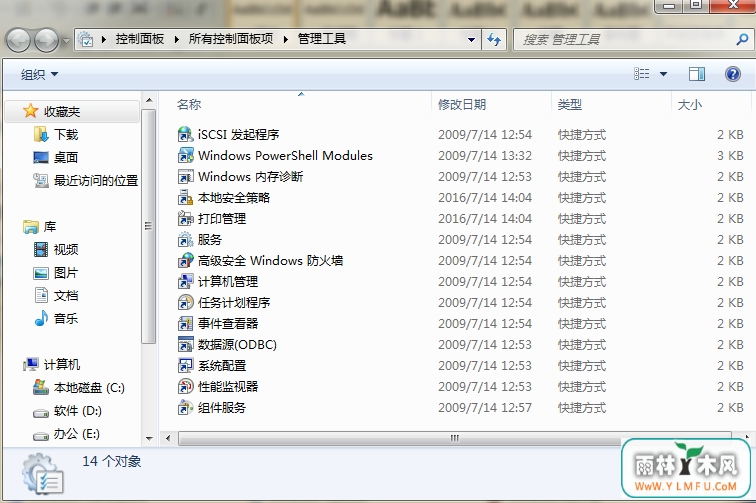The height and width of the screenshot is (503, 756).
Task: Open the 音乐 library
Action: tap(55, 318)
